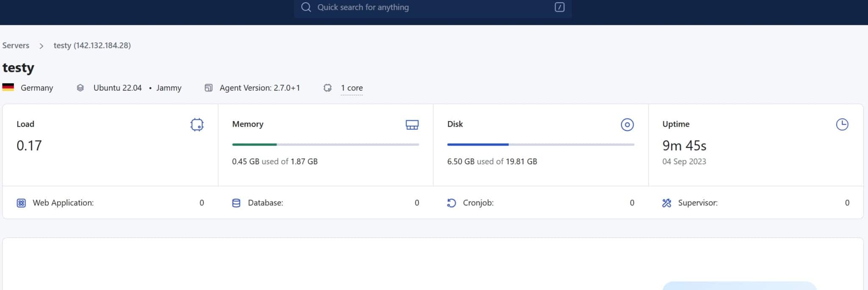Viewport: 868px width, 290px height.
Task: Open the testy (142.132.184.28) breadcrumb
Action: [x=92, y=45]
